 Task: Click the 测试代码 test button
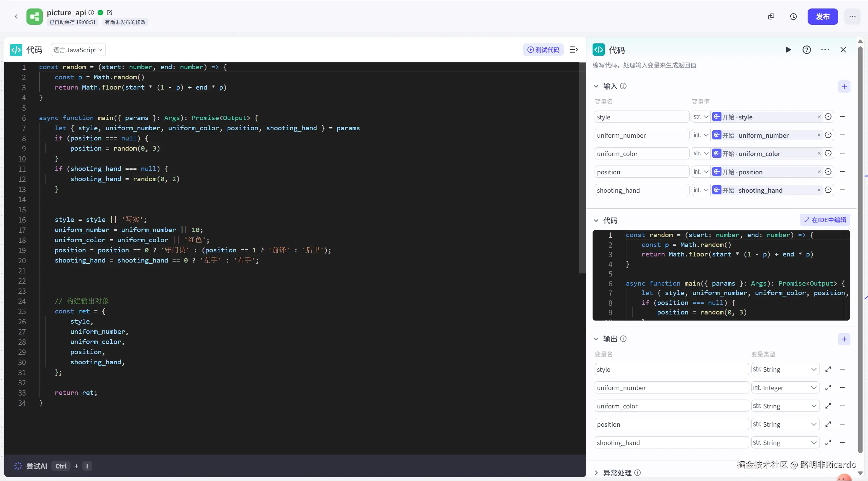(543, 50)
